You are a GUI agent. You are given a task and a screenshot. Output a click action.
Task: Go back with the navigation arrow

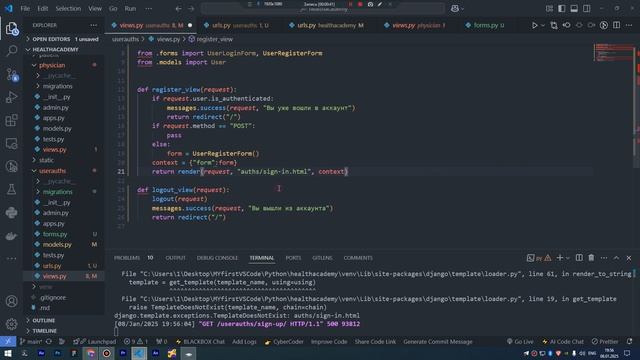(178, 8)
